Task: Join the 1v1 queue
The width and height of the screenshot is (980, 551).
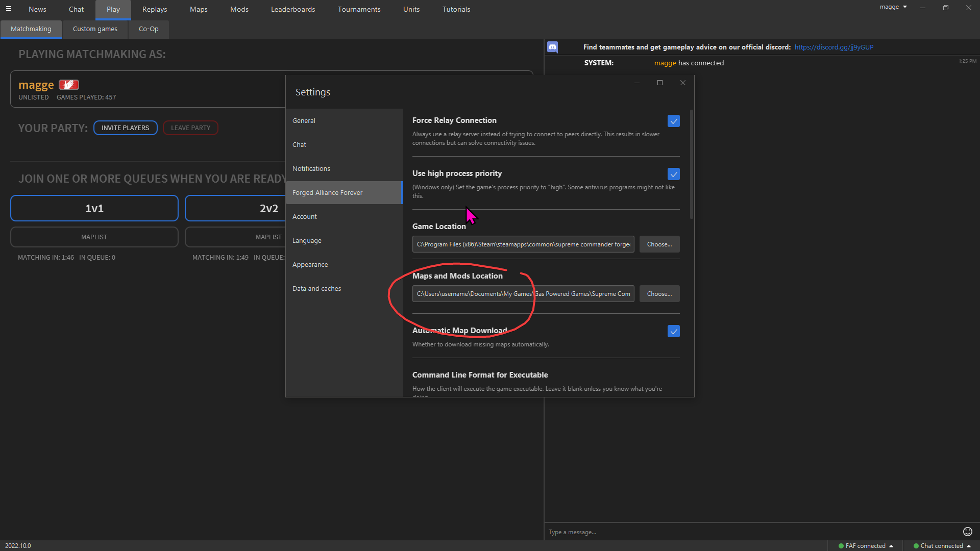Action: coord(94,208)
